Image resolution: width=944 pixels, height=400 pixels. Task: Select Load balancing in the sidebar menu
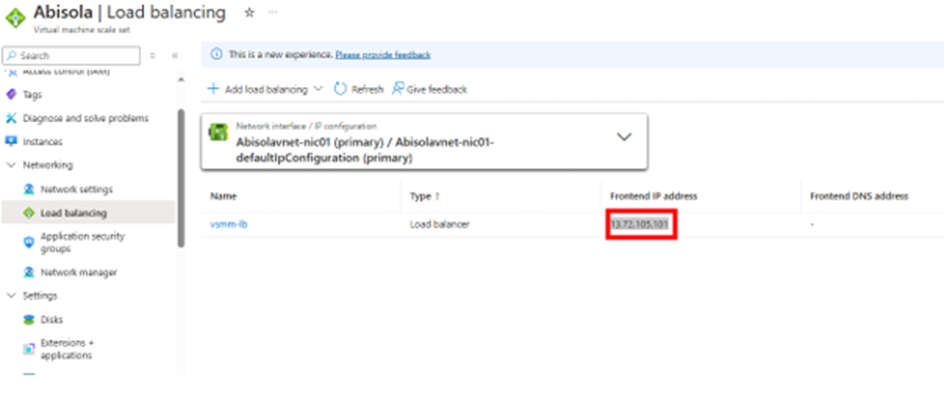(x=73, y=212)
